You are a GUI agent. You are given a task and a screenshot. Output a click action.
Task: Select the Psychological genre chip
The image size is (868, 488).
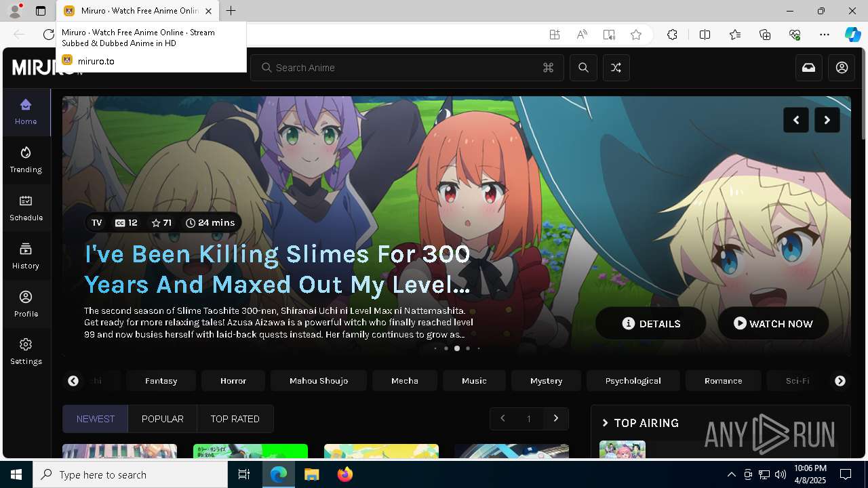pos(633,381)
